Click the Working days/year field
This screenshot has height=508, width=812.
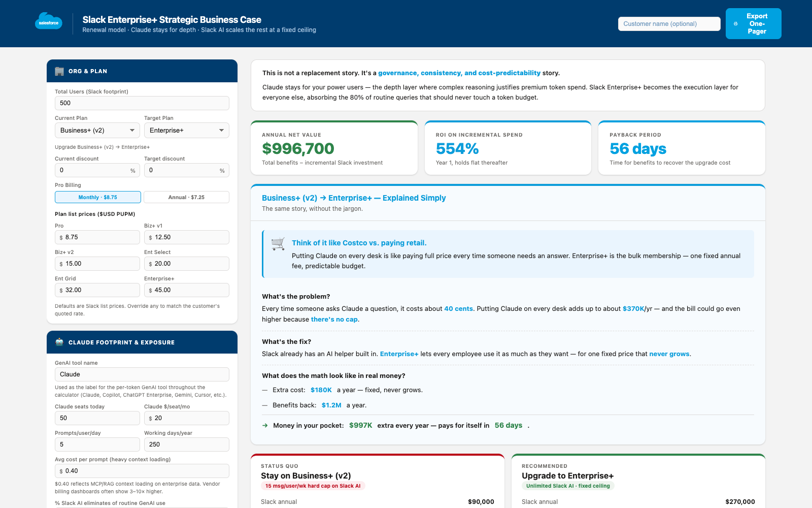(187, 444)
